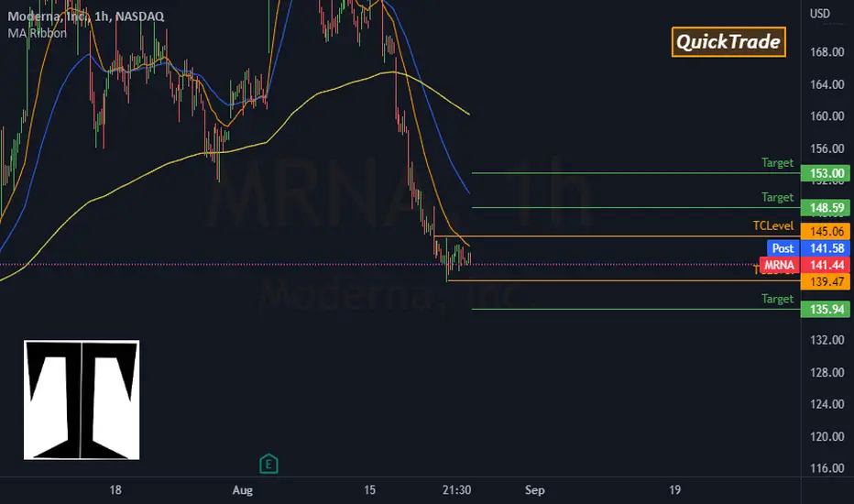
Task: Click the MRNA 141.44 price label
Action: pyautogui.click(x=805, y=266)
